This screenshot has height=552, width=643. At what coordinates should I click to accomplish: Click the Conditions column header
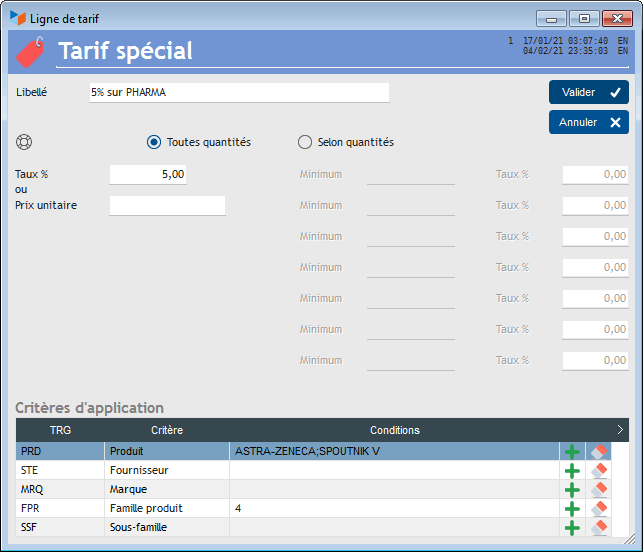tap(394, 430)
